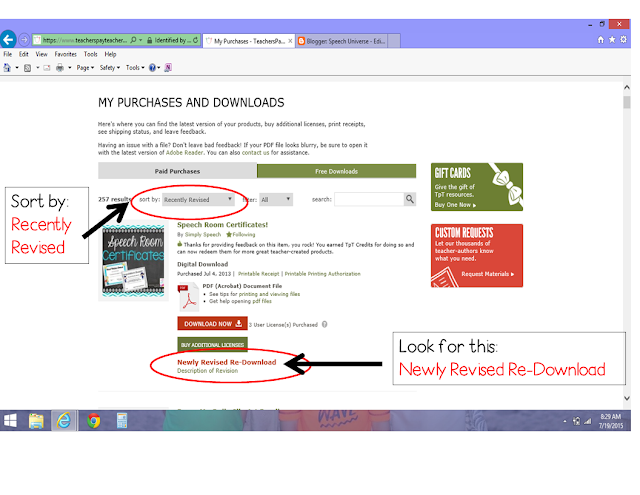Click the browser Back arrow button
Viewport: 640px width, 495px height.
tap(8, 40)
